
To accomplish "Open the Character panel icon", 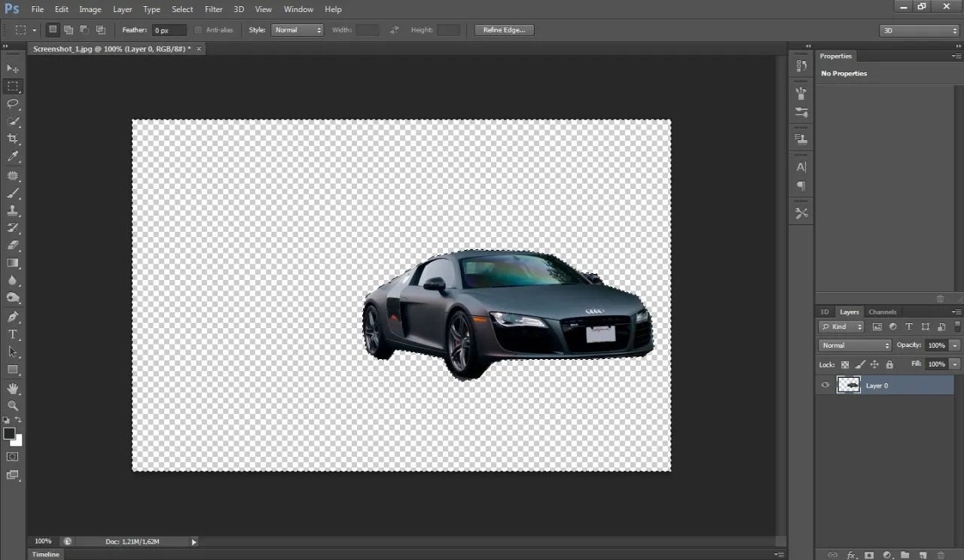I will tap(801, 167).
